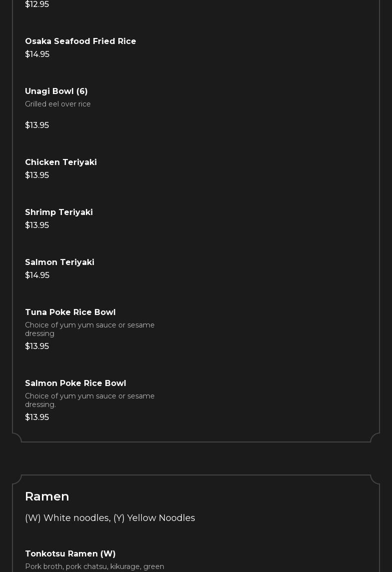Select the Chicken Teriyaki item
Screen dimensions: 392x572
point(61,162)
